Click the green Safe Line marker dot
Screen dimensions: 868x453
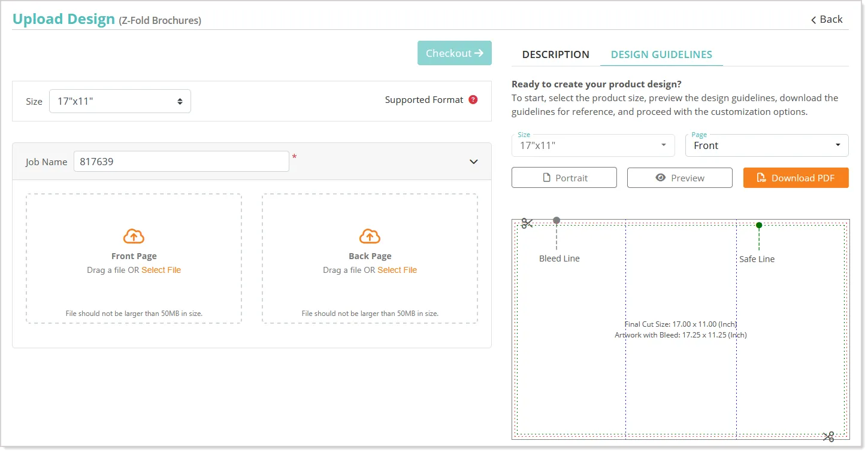(x=759, y=226)
